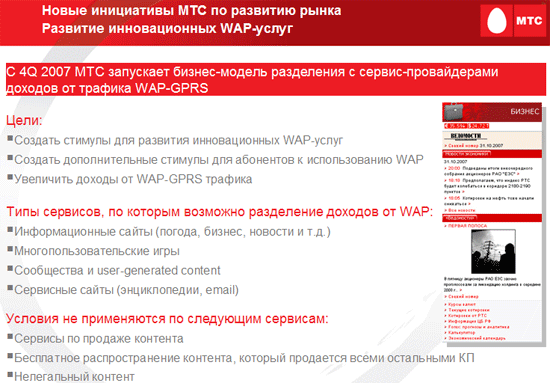Click slide title 'Новые инициативы МТС по развитию рынка'
Image resolution: width=550 pixels, height=383 pixels.
click(192, 11)
